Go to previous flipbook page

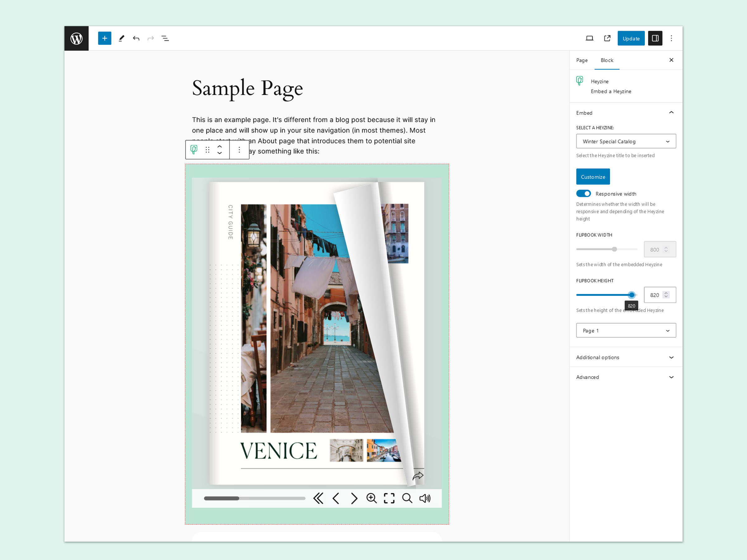click(336, 498)
